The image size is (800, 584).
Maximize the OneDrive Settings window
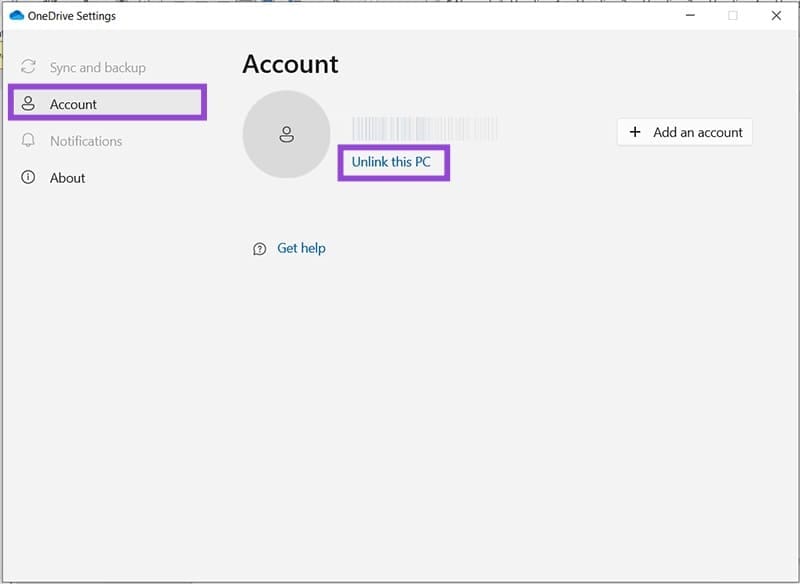[733, 16]
